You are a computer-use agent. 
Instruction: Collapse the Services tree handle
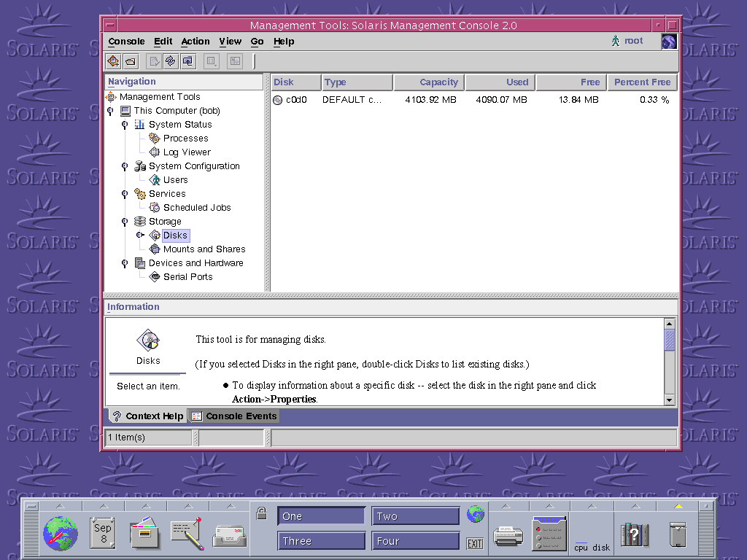tap(125, 194)
